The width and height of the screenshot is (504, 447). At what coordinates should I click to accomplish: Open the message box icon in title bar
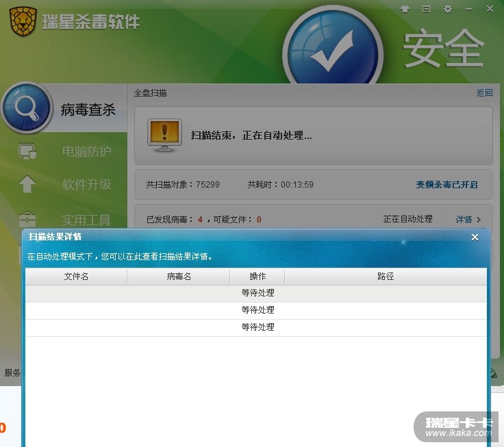(x=426, y=9)
